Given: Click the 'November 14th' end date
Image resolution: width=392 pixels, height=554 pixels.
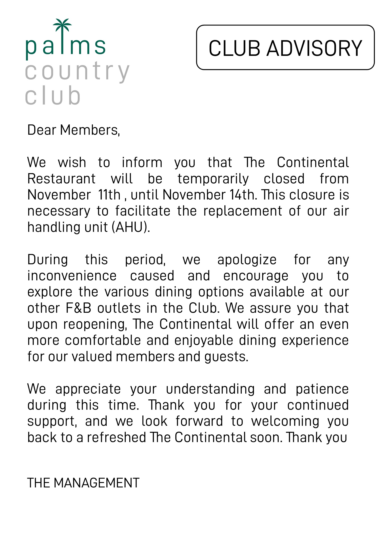Looking at the screenshot, I should tap(209, 195).
